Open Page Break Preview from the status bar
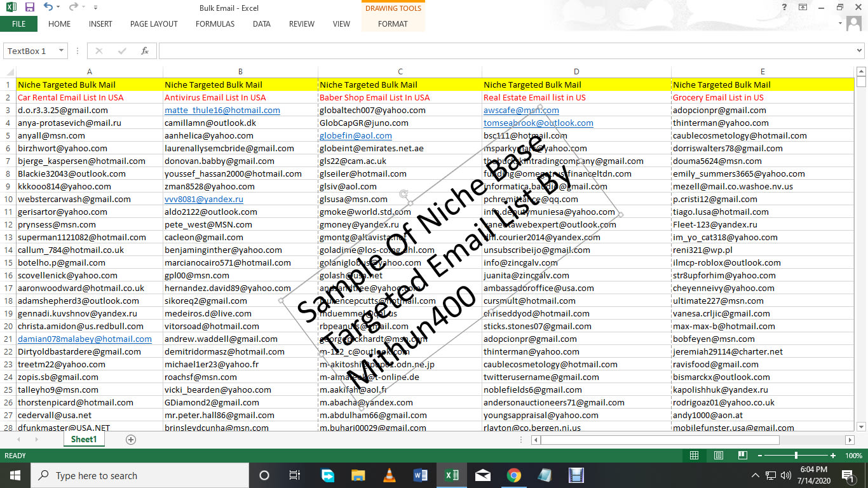 point(742,455)
